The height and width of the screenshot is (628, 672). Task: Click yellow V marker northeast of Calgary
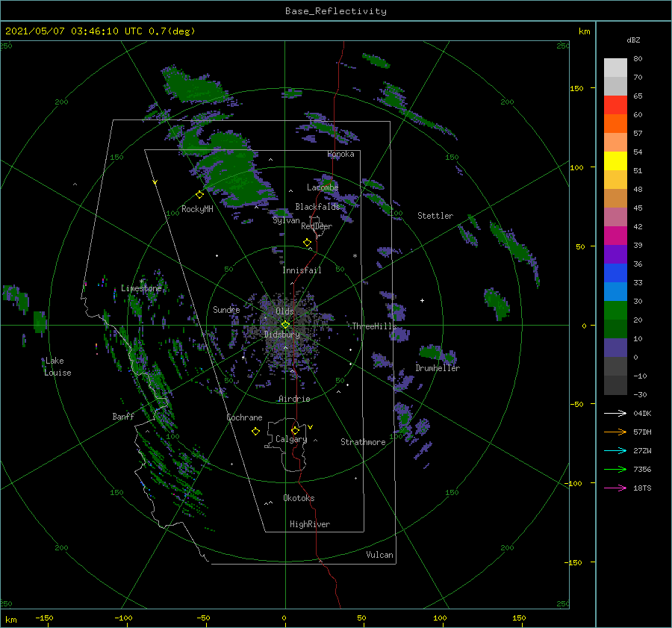pyautogui.click(x=311, y=427)
